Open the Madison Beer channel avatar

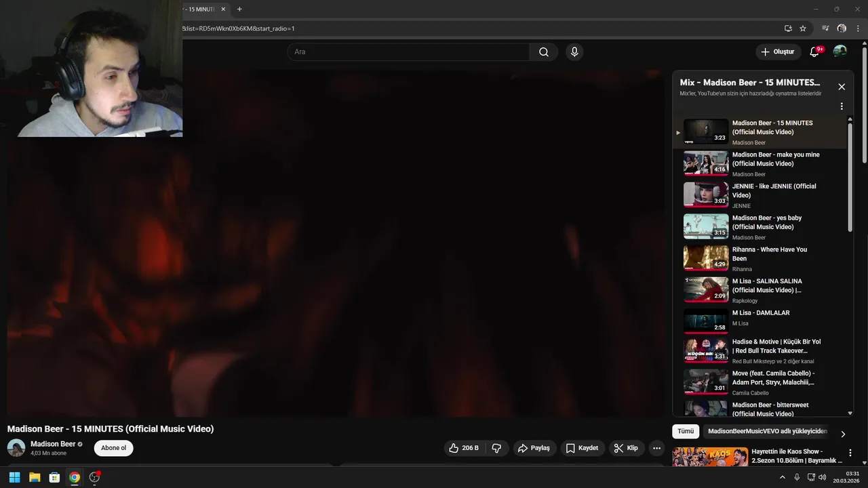(x=16, y=448)
